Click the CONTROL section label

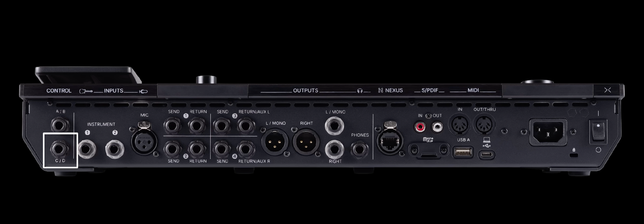[59, 91]
